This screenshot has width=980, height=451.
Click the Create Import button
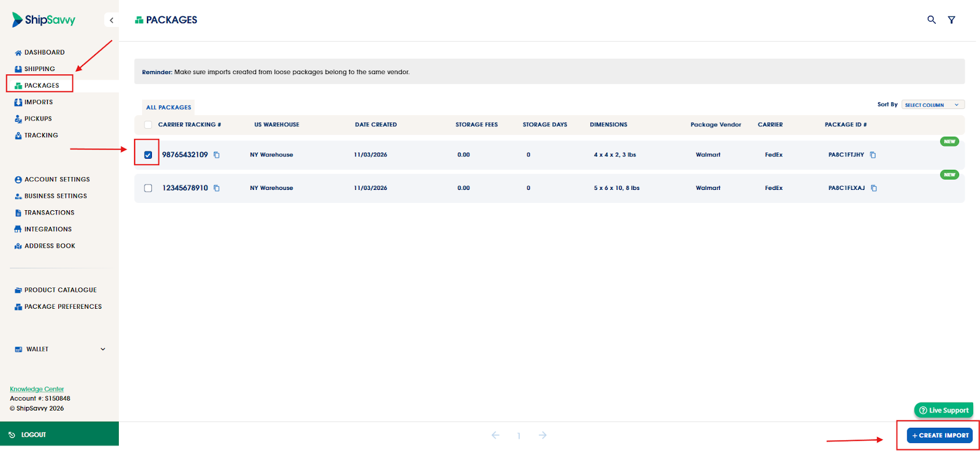coord(940,435)
